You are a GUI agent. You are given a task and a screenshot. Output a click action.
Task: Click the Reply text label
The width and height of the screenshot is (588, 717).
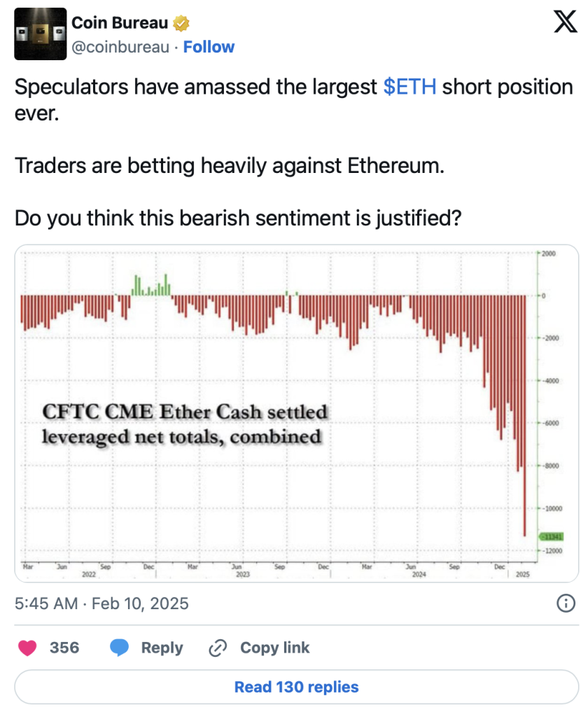coord(162,648)
